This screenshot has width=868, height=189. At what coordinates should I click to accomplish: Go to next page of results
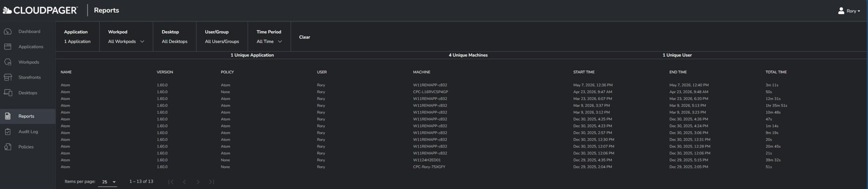198,182
